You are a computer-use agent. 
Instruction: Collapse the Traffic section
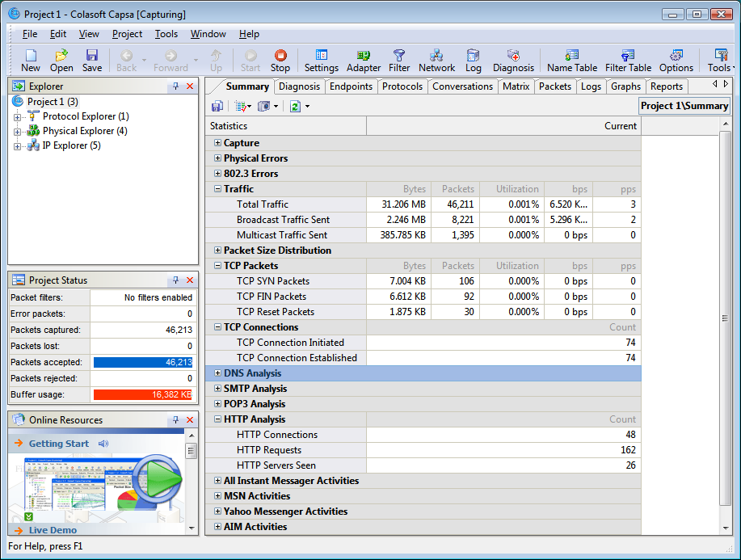(217, 188)
